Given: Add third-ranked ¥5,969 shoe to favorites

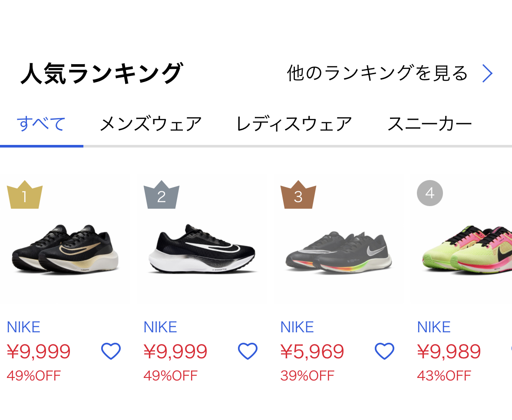Looking at the screenshot, I should [x=384, y=351].
